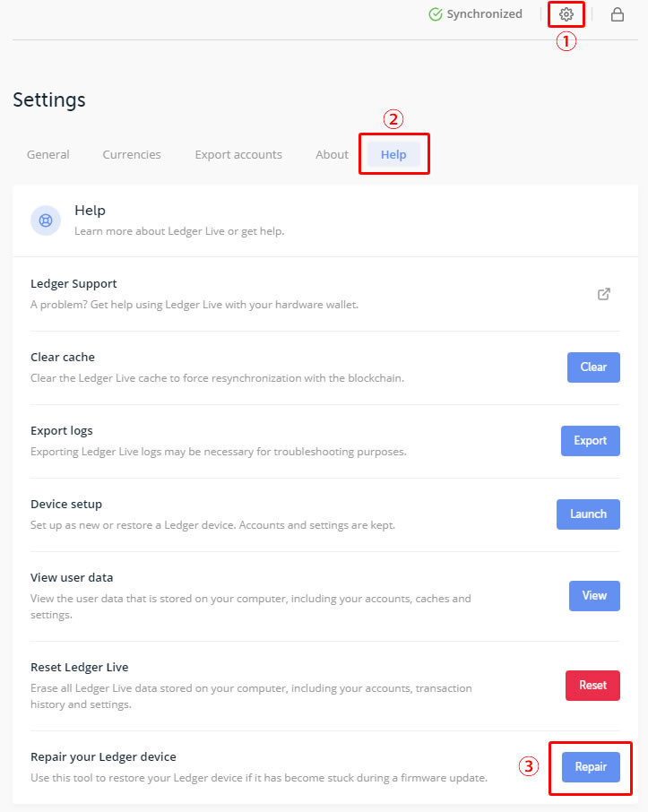Click the Clear cache button
Viewport: 648px width, 812px height.
pos(593,367)
